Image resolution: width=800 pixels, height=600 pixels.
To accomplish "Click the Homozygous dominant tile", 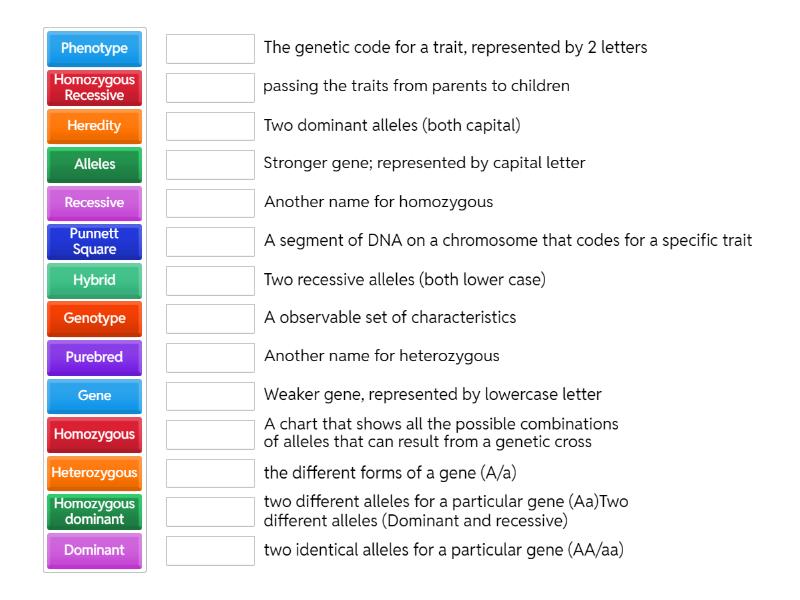I will pos(94,511).
